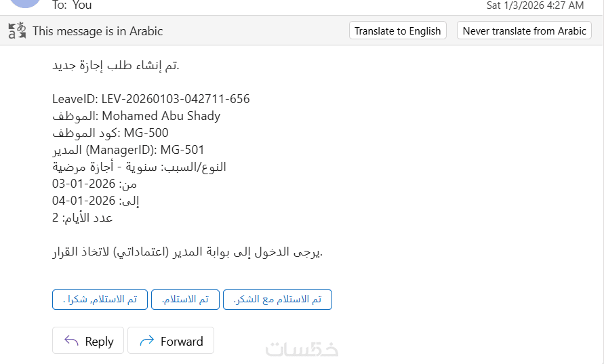Screen dimensions: 604x364
Task: Click the Reply arrow button
Action: (x=88, y=341)
